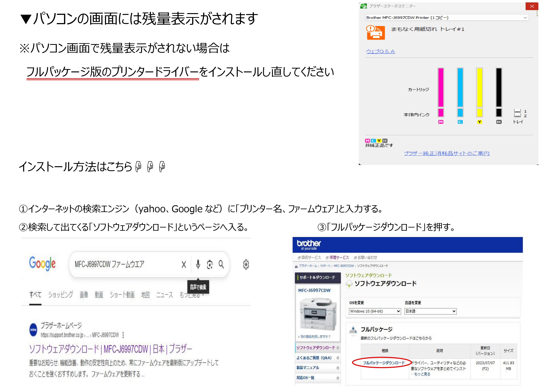The height and width of the screenshot is (392, 555).
Task: Open the OS dropdown showing Windows 10 (64-bit)
Action: 375,311
